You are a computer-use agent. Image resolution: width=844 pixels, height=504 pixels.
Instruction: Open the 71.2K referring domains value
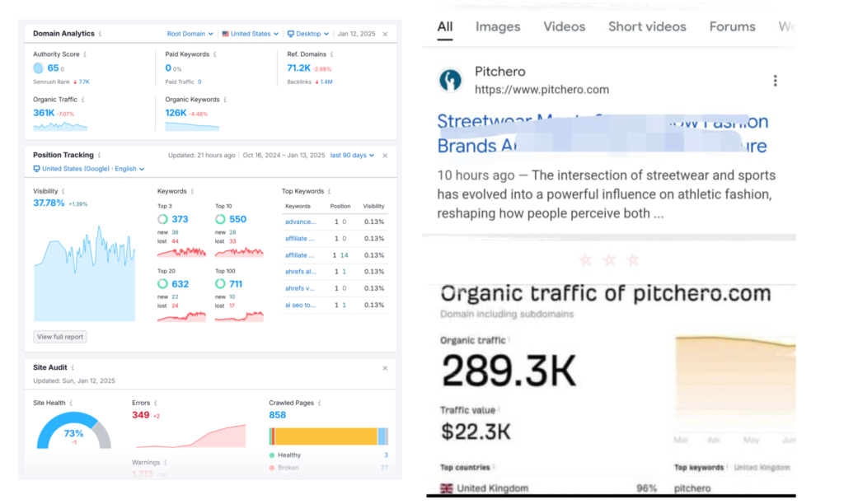point(298,68)
